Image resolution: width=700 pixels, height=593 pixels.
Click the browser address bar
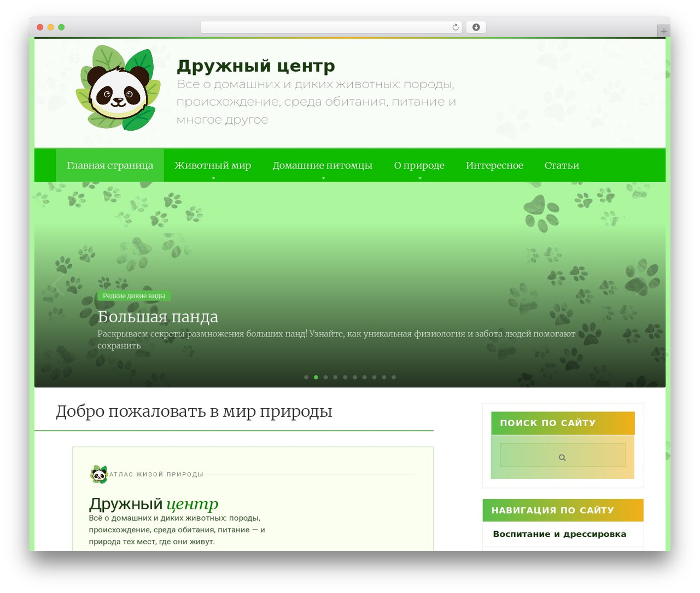(331, 27)
